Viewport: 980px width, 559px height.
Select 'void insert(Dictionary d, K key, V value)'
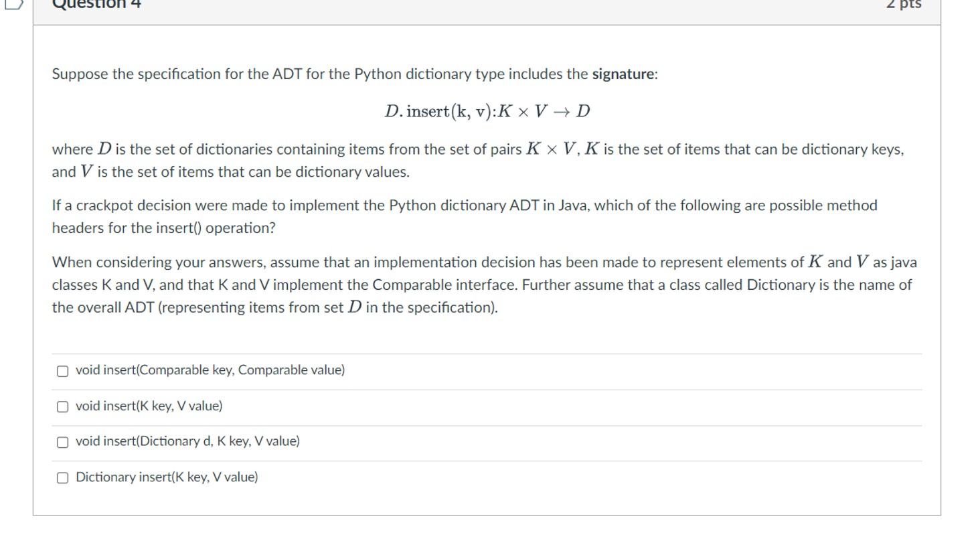pos(62,441)
